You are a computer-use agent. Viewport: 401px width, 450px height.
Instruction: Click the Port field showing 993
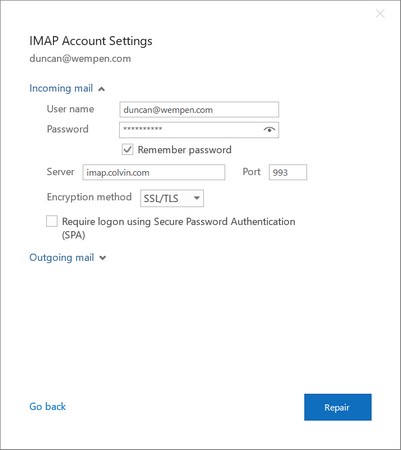coord(288,172)
